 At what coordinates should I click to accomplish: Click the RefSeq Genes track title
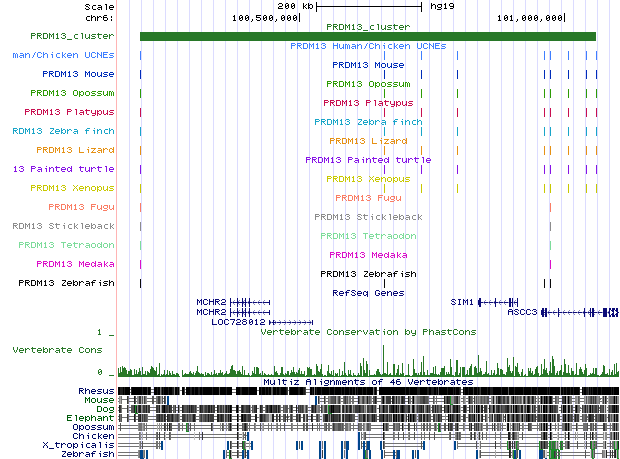pos(368,293)
